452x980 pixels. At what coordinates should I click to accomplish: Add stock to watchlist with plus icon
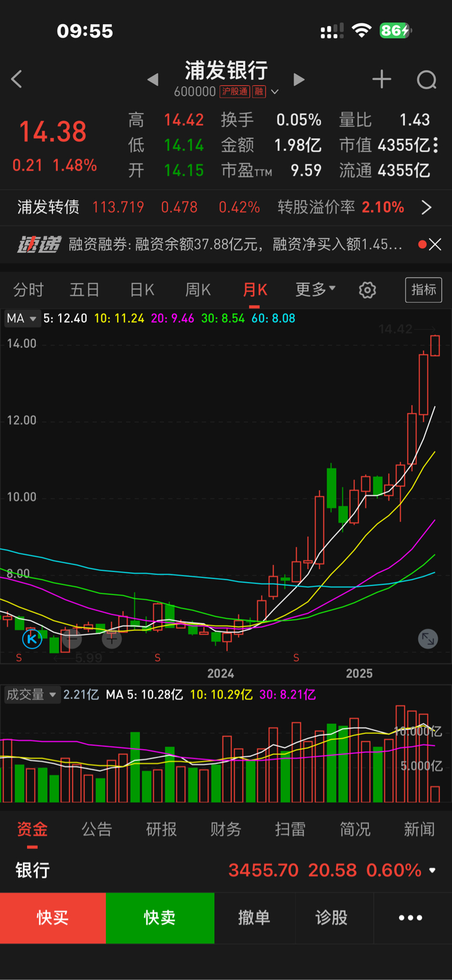[x=382, y=79]
